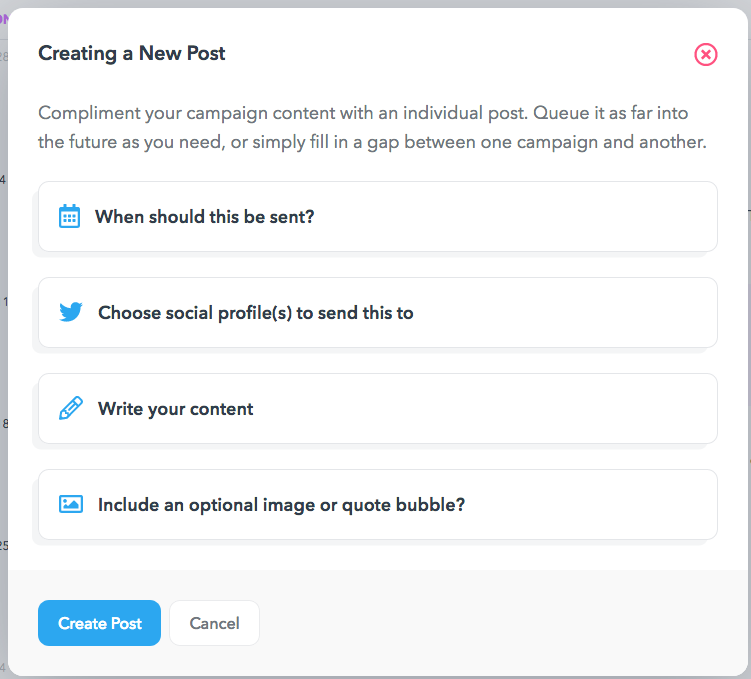Viewport: 751px width, 679px height.
Task: Click the dimmed calendar behind dialog
Action: 3,335
